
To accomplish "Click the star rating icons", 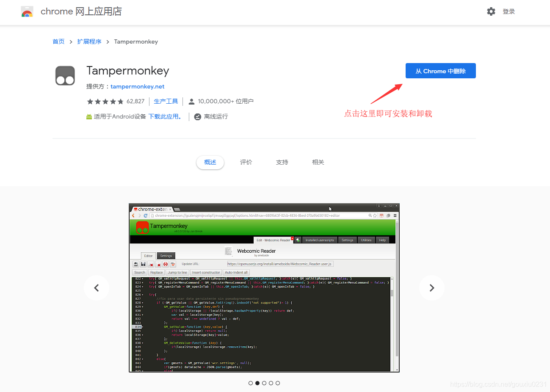I will pyautogui.click(x=105, y=102).
